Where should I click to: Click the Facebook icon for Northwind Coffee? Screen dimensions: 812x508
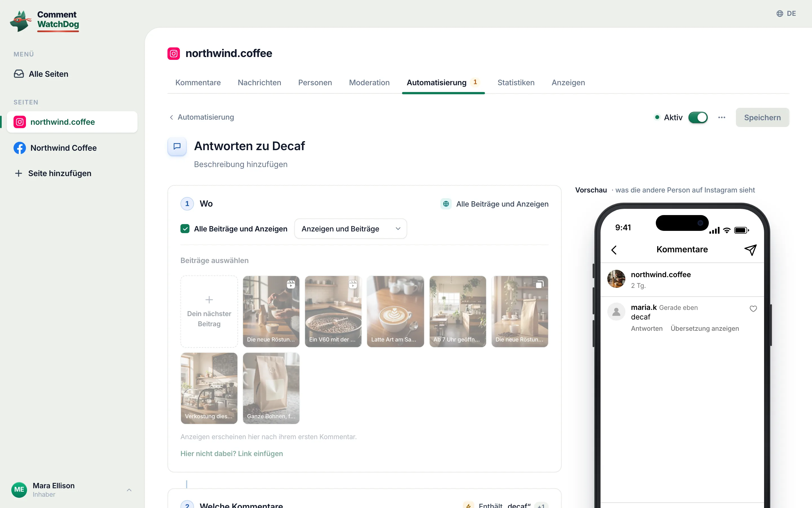pyautogui.click(x=20, y=148)
